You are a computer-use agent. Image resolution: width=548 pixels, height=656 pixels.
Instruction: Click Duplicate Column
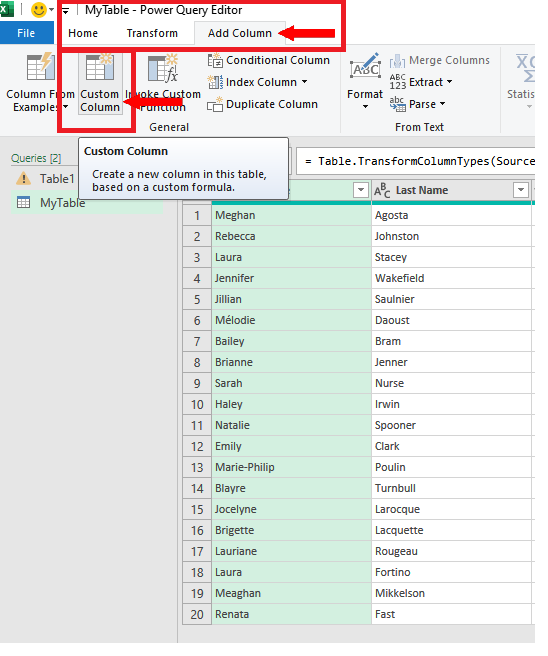point(263,104)
